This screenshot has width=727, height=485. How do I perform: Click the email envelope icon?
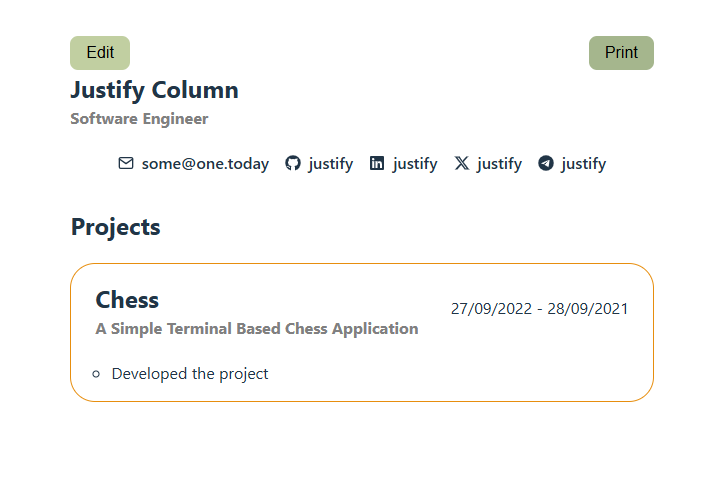[x=126, y=163]
